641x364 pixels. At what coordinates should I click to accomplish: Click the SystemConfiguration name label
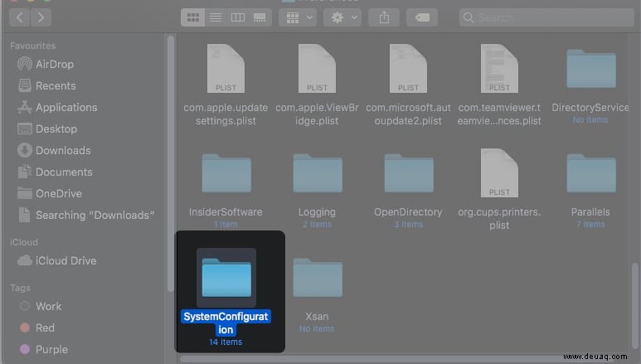click(x=226, y=323)
